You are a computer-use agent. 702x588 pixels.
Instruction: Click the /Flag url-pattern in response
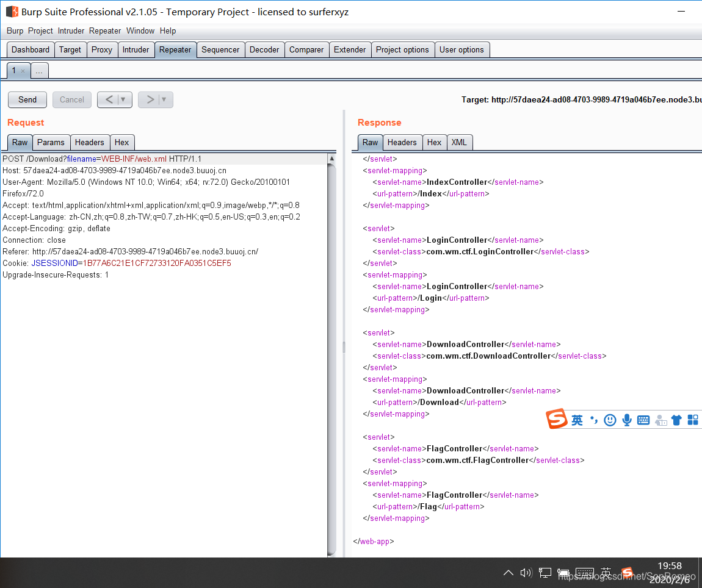point(428,506)
